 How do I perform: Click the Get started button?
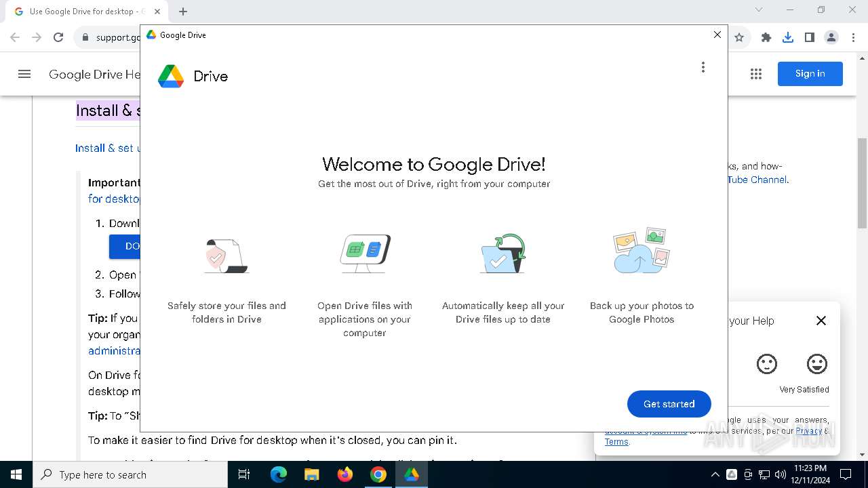[x=669, y=404]
